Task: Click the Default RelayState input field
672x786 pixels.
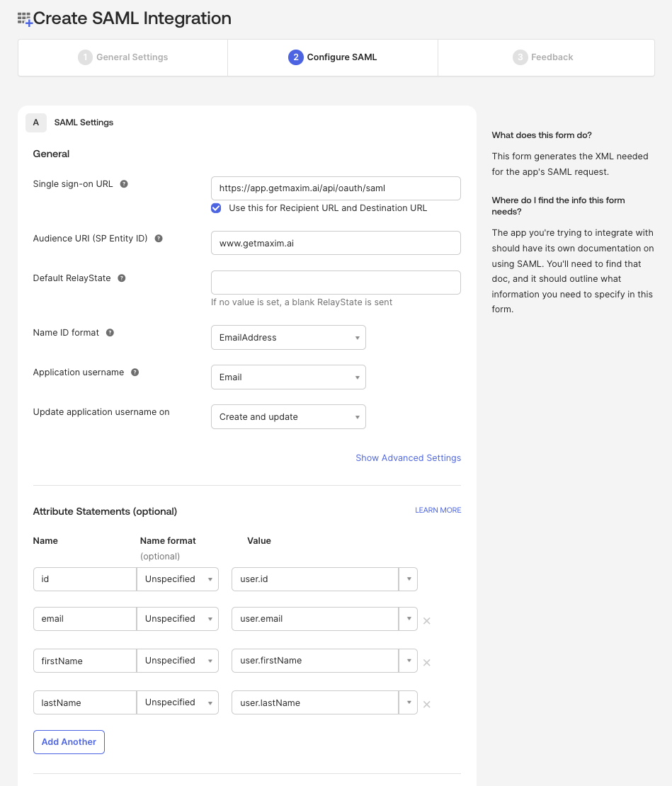Action: (x=336, y=282)
